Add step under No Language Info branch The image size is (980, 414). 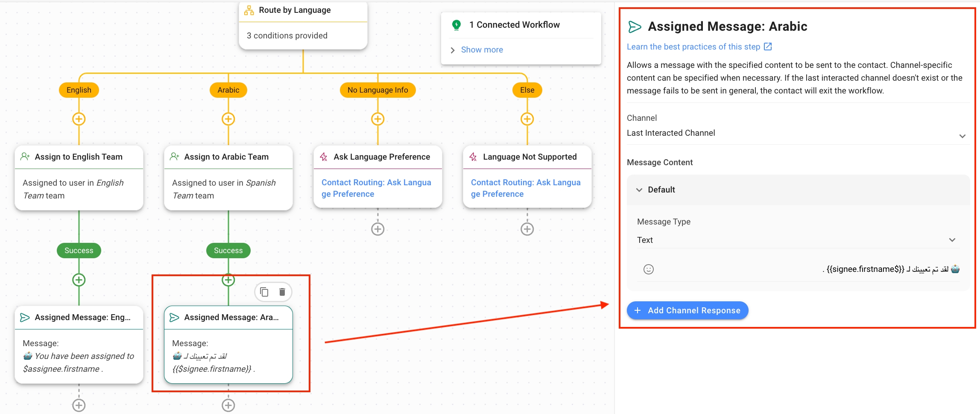pos(377,119)
